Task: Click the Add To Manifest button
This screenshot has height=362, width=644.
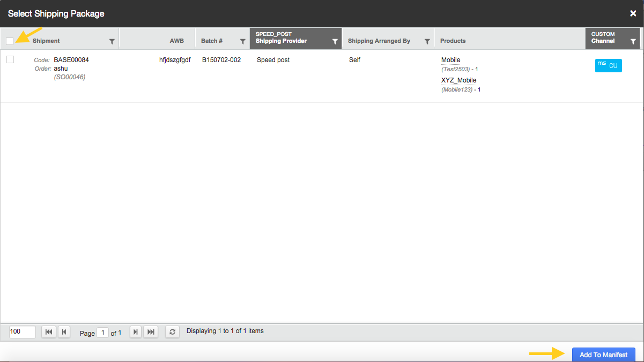Action: [604, 355]
